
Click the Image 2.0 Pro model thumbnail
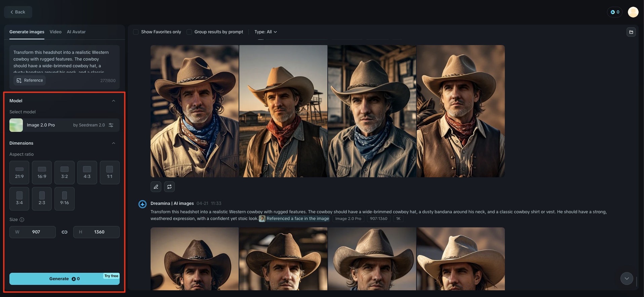pos(16,125)
